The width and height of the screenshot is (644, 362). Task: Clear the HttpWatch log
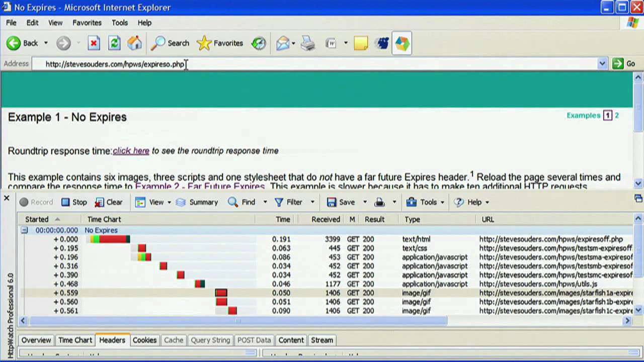pyautogui.click(x=109, y=202)
